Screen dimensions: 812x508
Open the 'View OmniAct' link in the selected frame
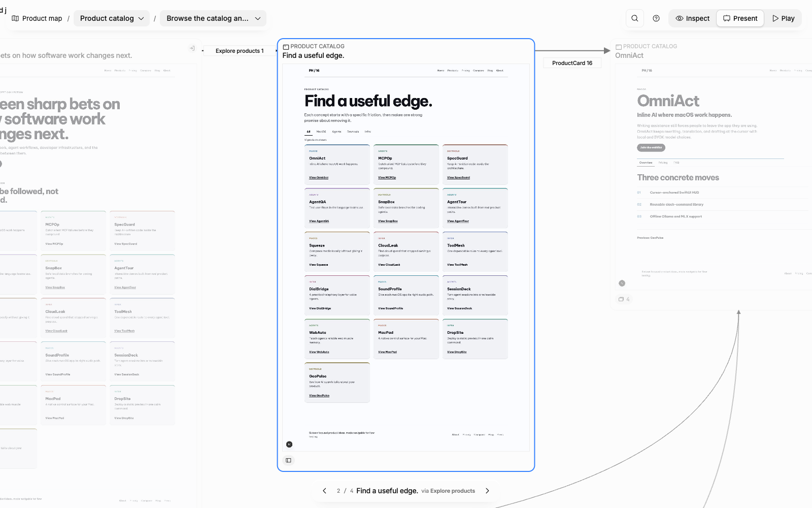(319, 177)
